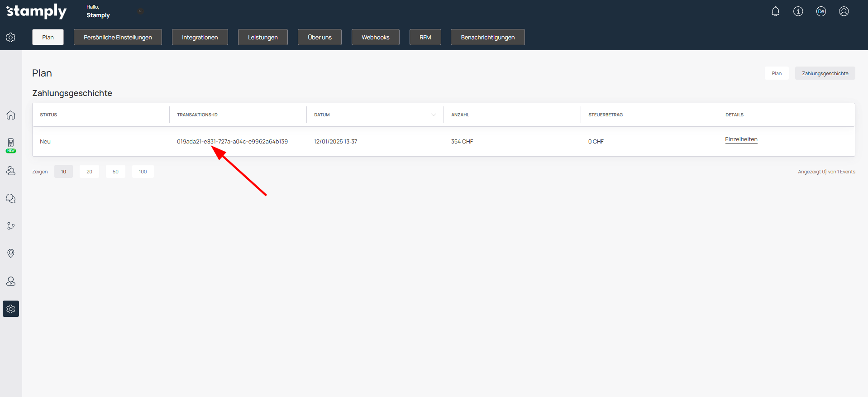Open the Webhooks tab
868x397 pixels.
(x=375, y=37)
